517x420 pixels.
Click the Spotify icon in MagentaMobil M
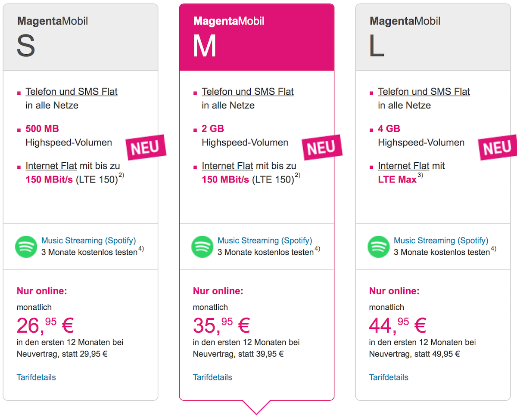(202, 247)
